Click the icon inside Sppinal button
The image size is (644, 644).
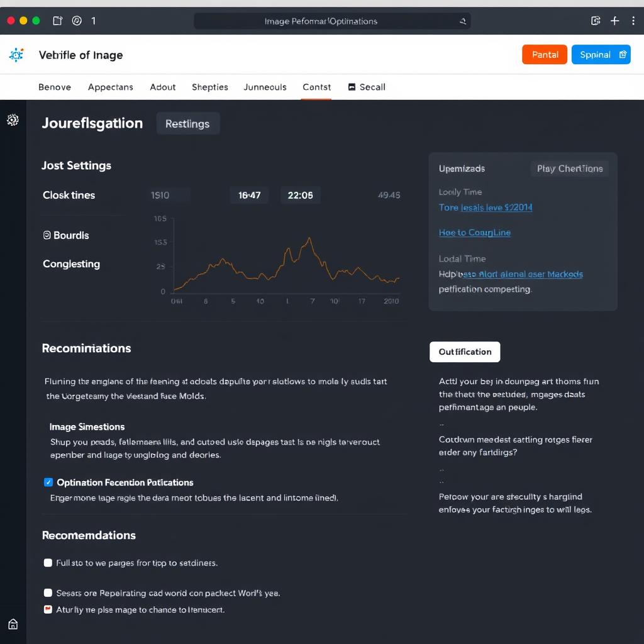coord(623,55)
